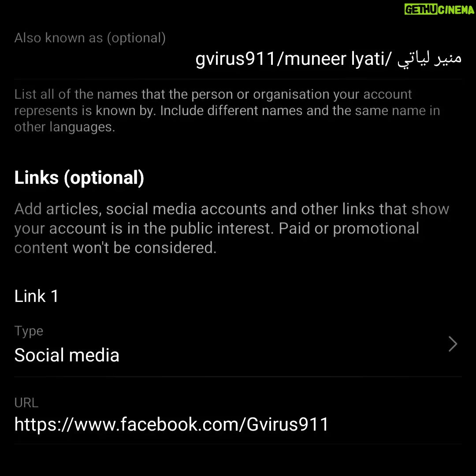The height and width of the screenshot is (476, 476).
Task: Click the GETHU CINEMA watermark logo
Action: pyautogui.click(x=439, y=10)
